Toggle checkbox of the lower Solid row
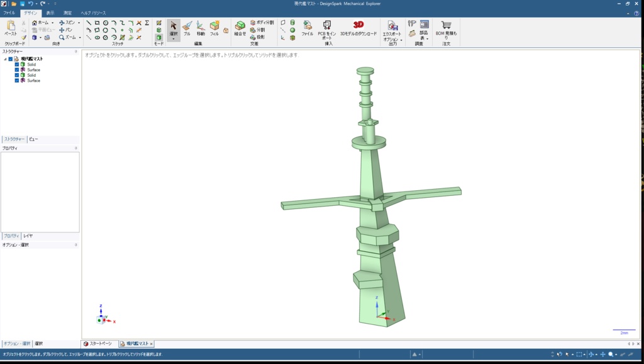 (x=17, y=76)
